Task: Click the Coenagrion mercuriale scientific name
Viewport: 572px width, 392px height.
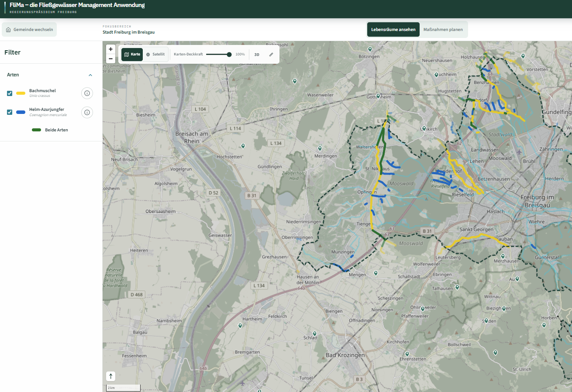Action: [48, 115]
